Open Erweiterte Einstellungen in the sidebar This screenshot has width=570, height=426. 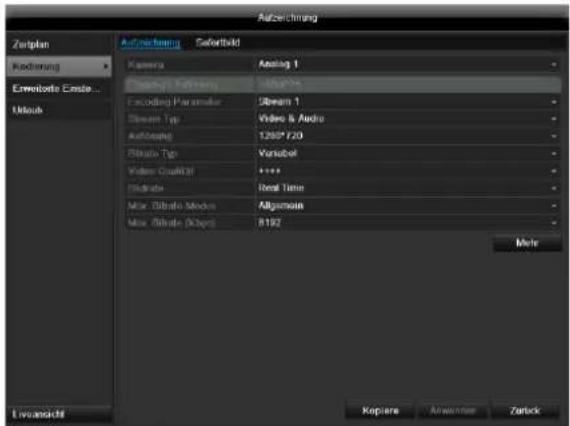[59, 88]
